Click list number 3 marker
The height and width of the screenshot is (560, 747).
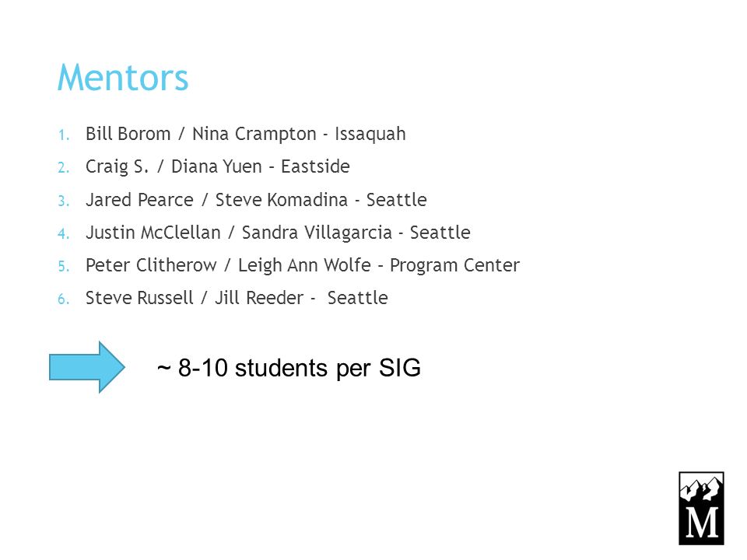[x=63, y=201]
